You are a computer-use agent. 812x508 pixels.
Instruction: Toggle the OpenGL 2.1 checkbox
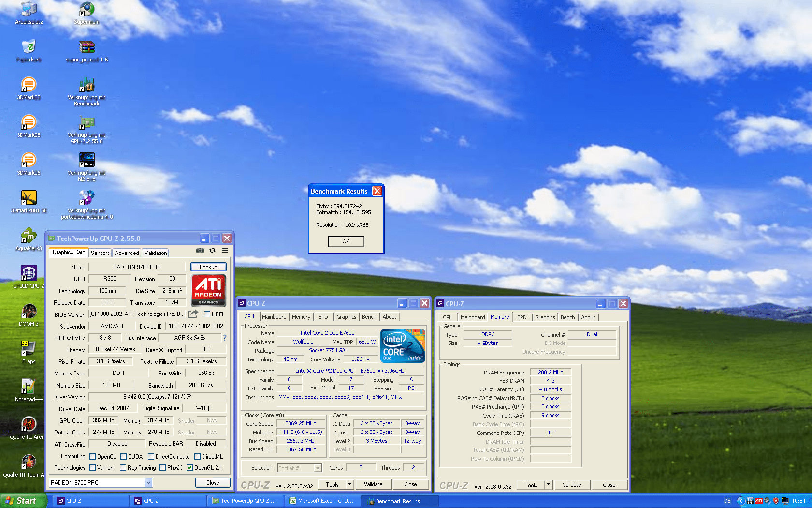click(x=190, y=467)
